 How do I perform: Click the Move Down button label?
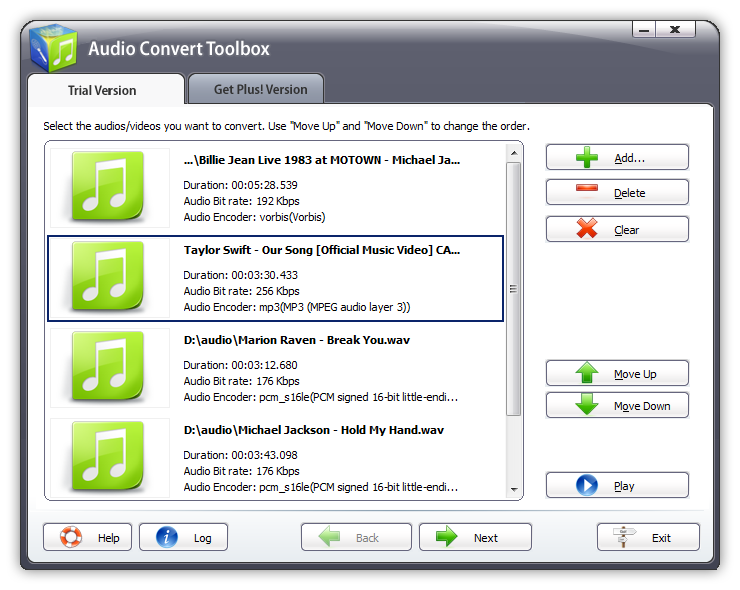[642, 406]
